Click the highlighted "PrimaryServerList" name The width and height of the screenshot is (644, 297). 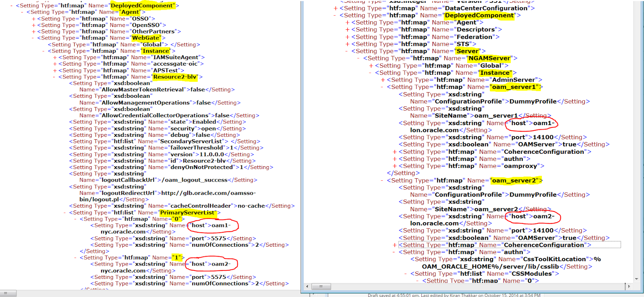[x=188, y=212]
